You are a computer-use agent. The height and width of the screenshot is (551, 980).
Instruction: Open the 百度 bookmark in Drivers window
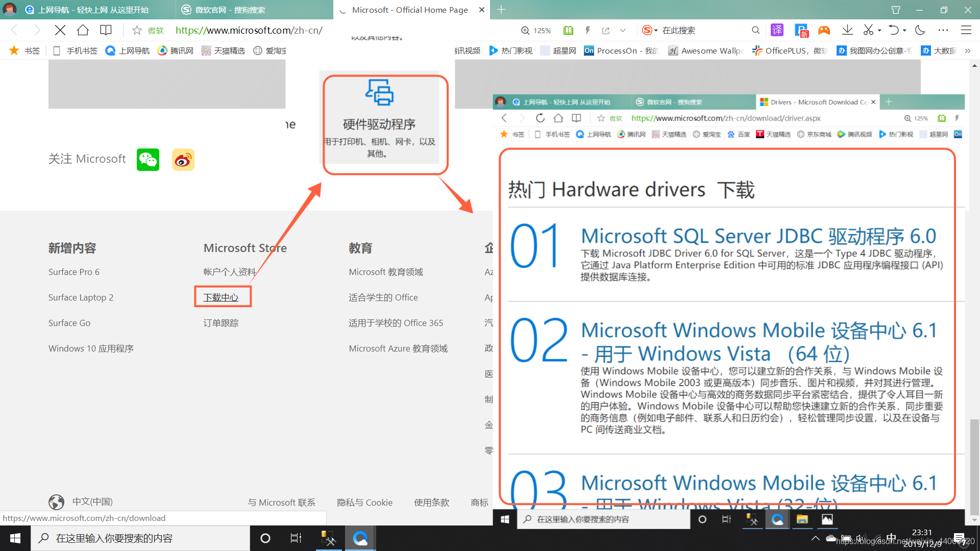[x=739, y=134]
